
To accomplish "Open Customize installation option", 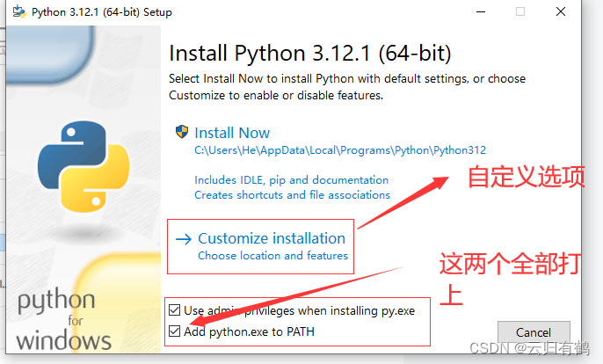I will click(272, 238).
